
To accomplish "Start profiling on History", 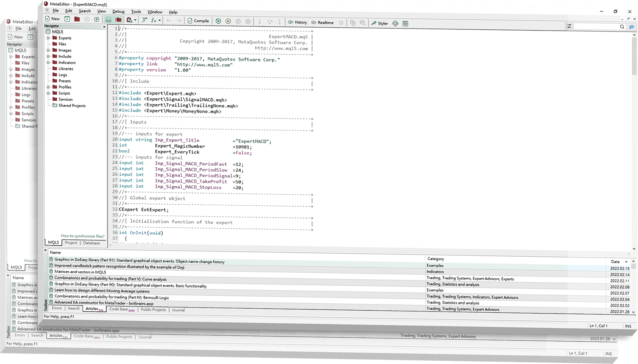I will [x=298, y=22].
